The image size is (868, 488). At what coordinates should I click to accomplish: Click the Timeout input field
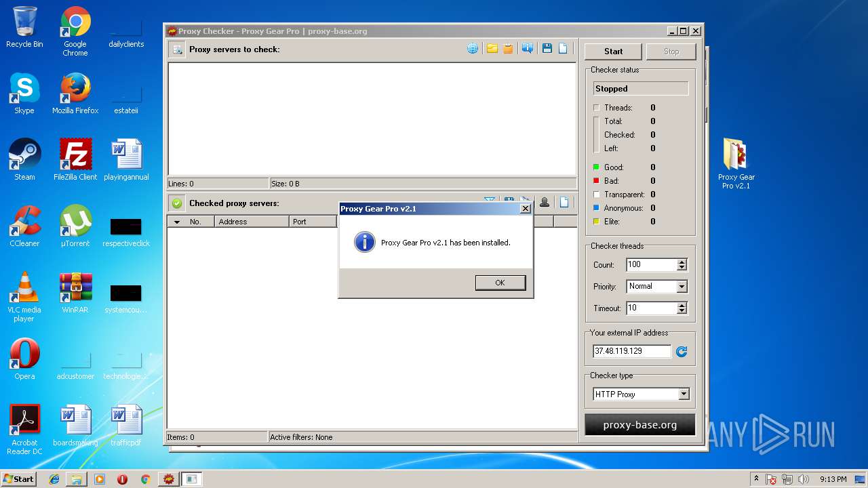point(652,308)
